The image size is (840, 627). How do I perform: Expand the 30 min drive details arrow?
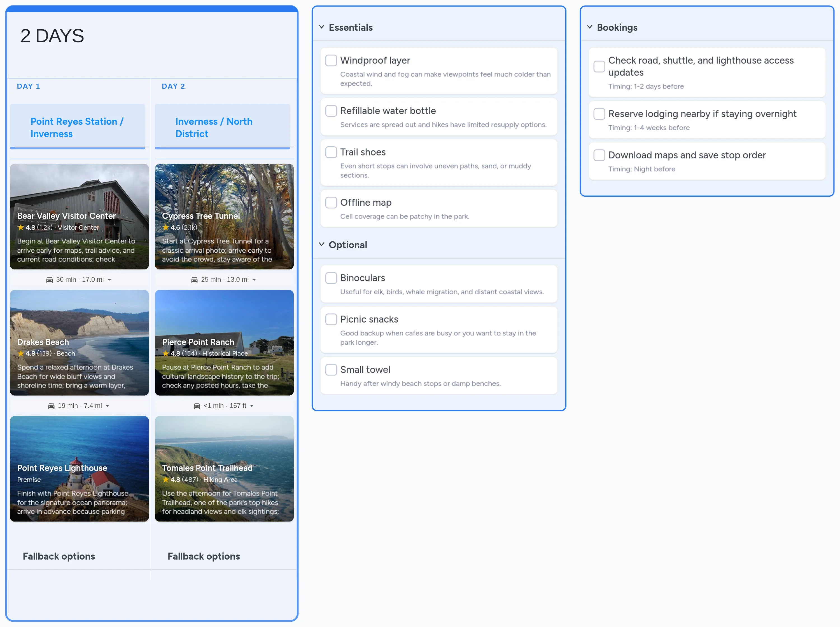point(110,279)
